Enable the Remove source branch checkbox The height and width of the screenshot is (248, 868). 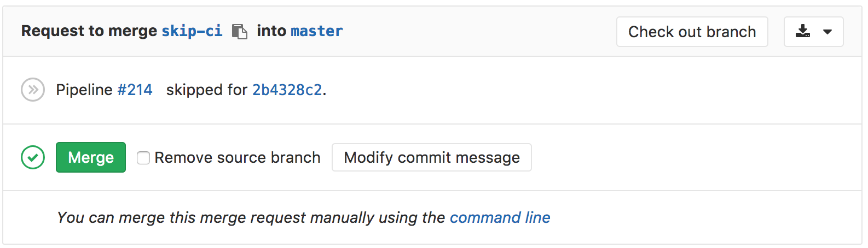pyautogui.click(x=143, y=158)
